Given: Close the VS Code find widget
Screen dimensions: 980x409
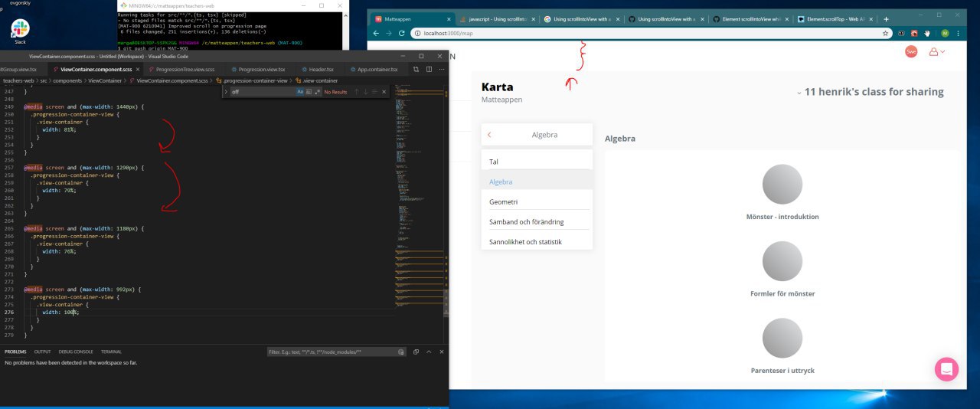Looking at the screenshot, I should 384,91.
